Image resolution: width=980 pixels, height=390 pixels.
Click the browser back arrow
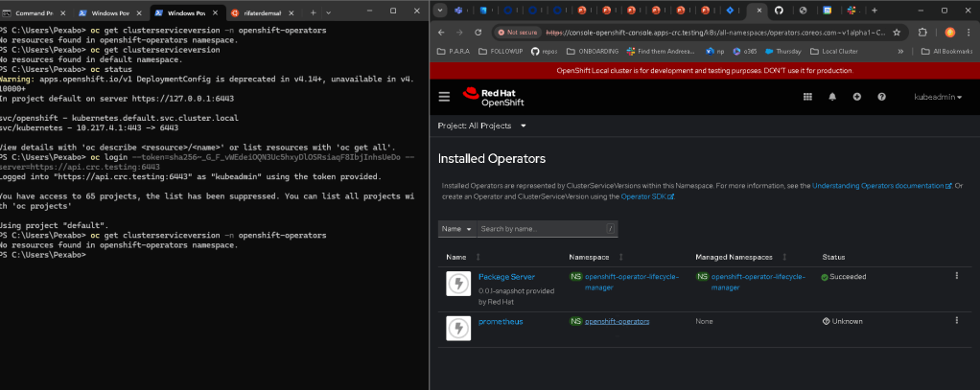441,33
